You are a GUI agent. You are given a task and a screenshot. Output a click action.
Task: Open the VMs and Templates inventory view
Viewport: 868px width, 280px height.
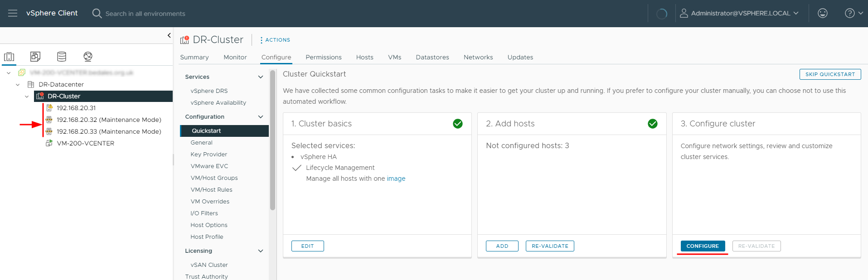(x=35, y=57)
